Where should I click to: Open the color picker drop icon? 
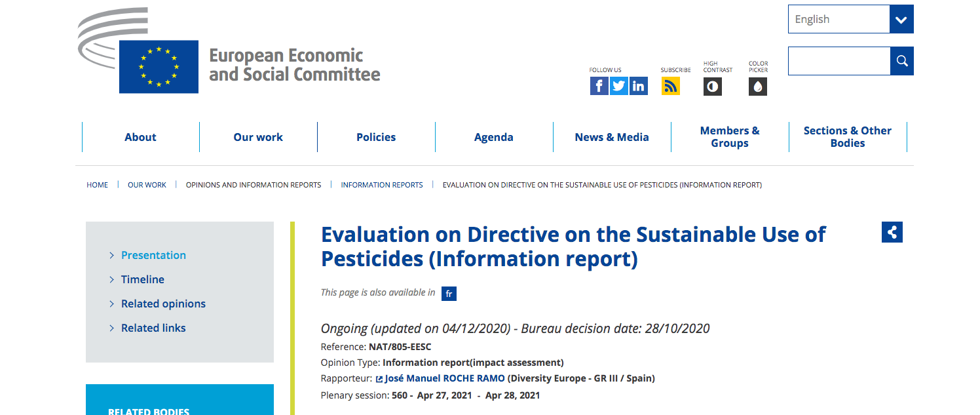pyautogui.click(x=757, y=86)
